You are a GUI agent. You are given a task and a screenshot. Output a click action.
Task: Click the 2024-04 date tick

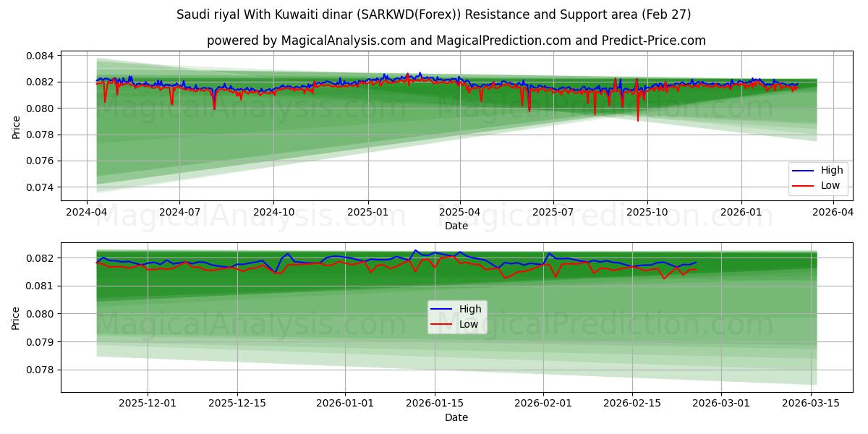(87, 212)
